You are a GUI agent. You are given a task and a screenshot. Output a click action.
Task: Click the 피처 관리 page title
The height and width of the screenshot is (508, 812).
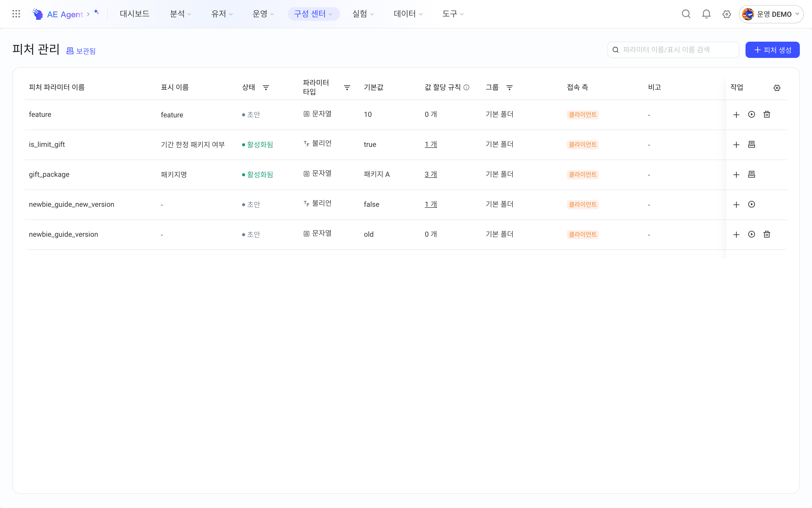[36, 49]
